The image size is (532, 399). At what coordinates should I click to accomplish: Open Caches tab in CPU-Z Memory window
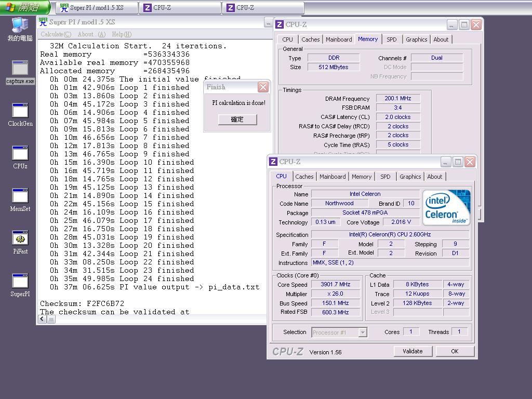pos(311,39)
